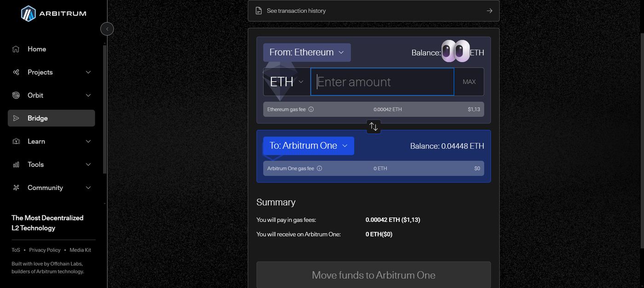Click the Bridge arrow icon in sidebar
Viewport: 644px width, 288px height.
[x=16, y=118]
